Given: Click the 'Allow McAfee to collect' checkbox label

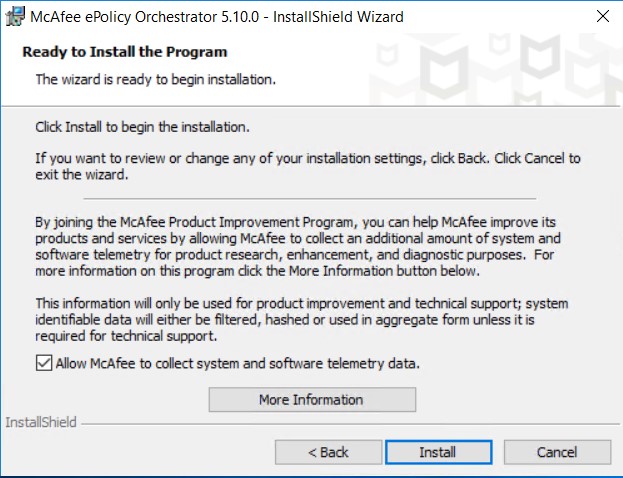Looking at the screenshot, I should (x=238, y=364).
